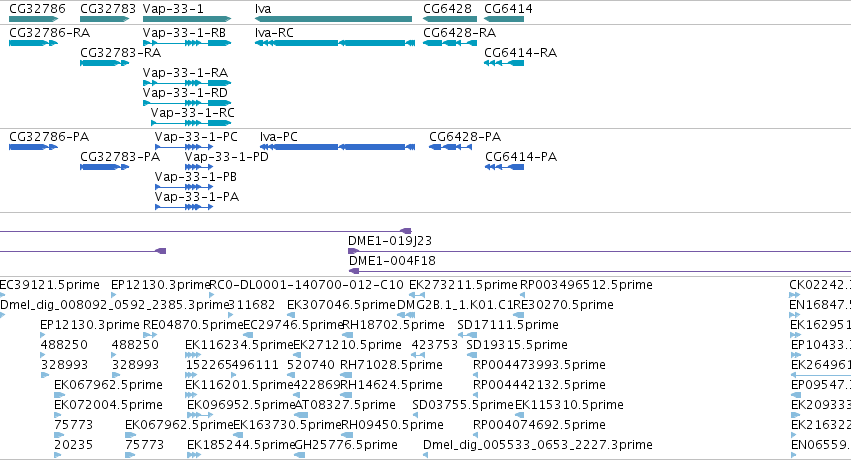
Task: Select the CG32783 gene feature
Action: click(105, 19)
